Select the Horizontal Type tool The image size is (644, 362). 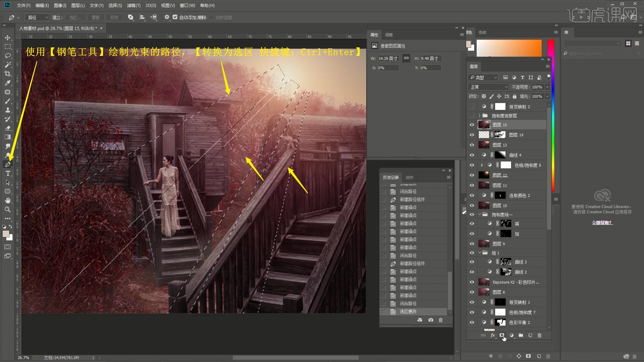pos(8,174)
